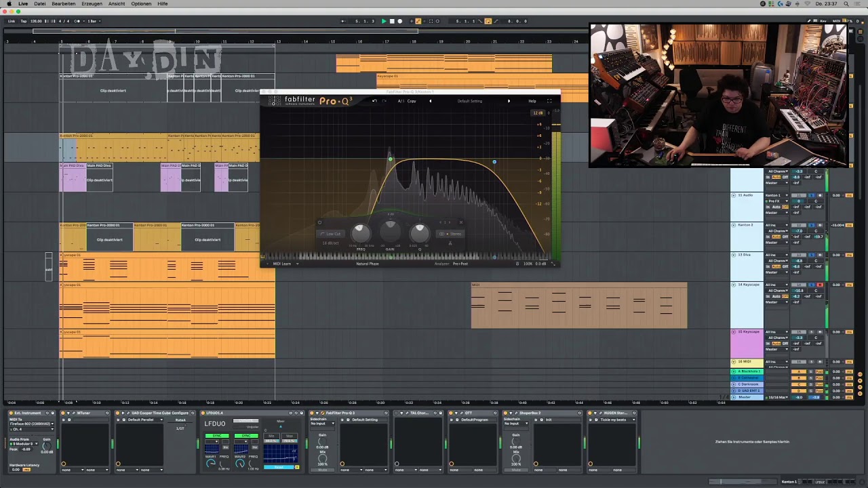
Task: Click the LFDUO Reset button
Action: tap(279, 467)
